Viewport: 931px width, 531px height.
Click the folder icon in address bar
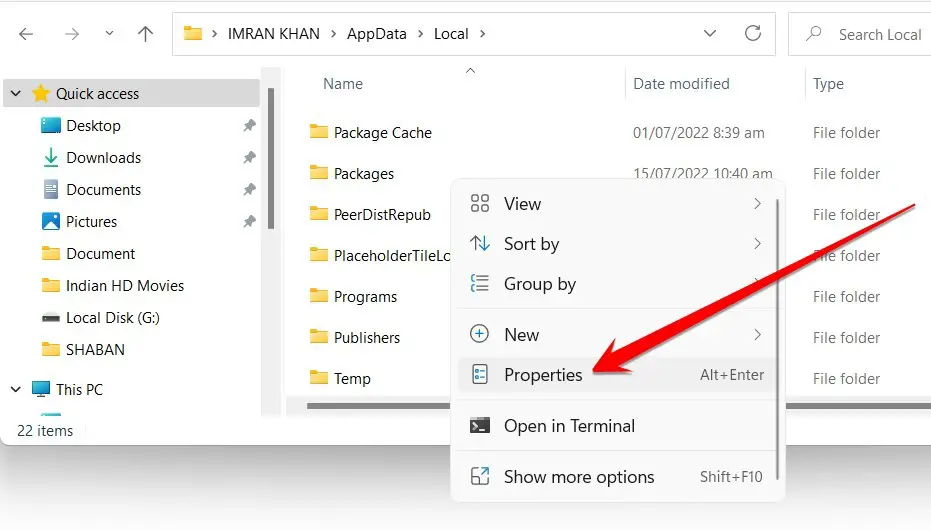click(192, 33)
